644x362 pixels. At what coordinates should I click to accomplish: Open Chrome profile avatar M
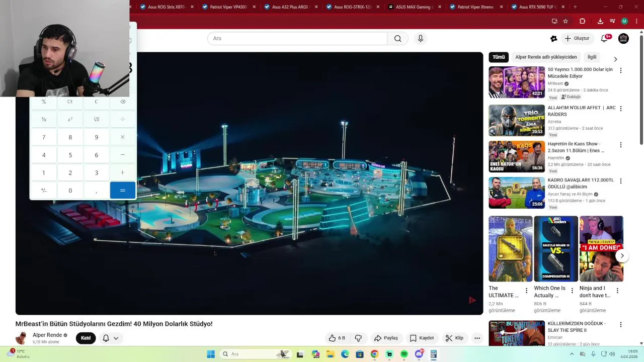point(624,21)
